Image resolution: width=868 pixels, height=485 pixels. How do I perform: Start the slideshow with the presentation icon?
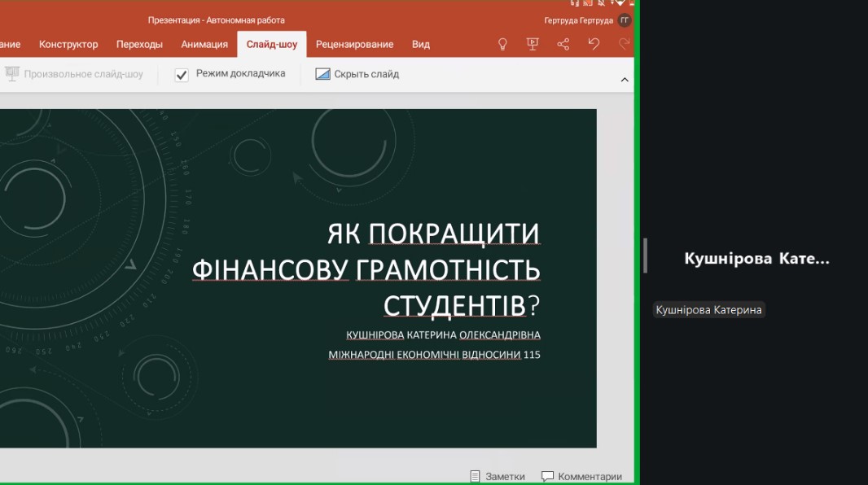(x=533, y=44)
